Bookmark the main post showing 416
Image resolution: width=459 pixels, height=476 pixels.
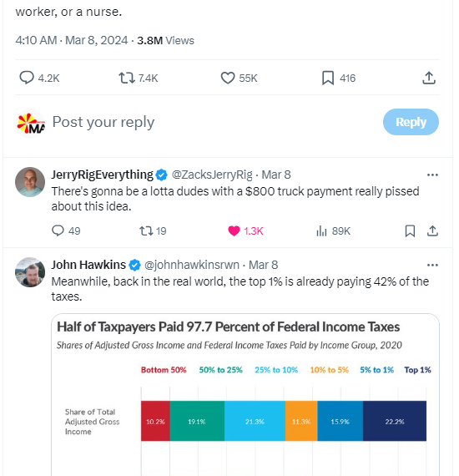(338, 78)
